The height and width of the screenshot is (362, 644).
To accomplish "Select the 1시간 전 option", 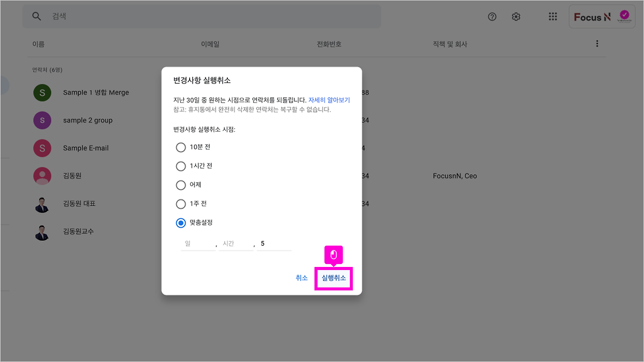I will click(x=181, y=166).
